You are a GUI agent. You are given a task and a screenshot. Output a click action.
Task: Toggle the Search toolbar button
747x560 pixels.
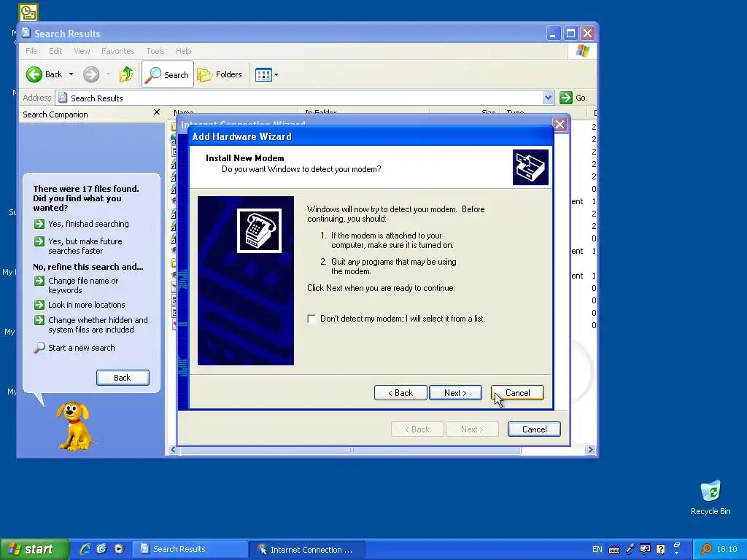tap(168, 74)
